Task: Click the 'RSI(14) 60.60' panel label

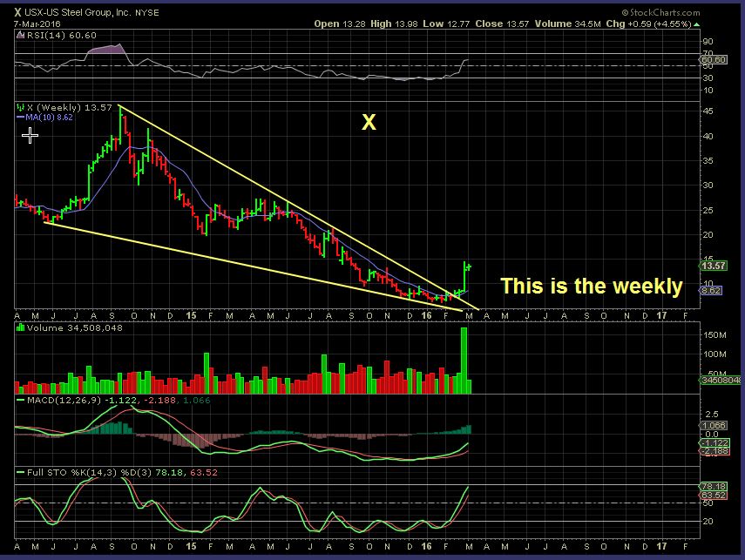Action: click(x=62, y=35)
